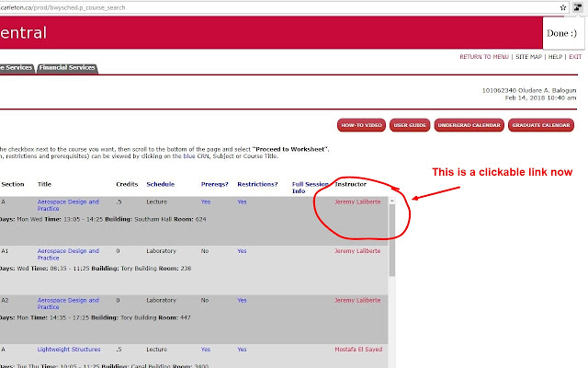This screenshot has width=588, height=368.
Task: Click the Full Session Info column header
Action: click(310, 187)
